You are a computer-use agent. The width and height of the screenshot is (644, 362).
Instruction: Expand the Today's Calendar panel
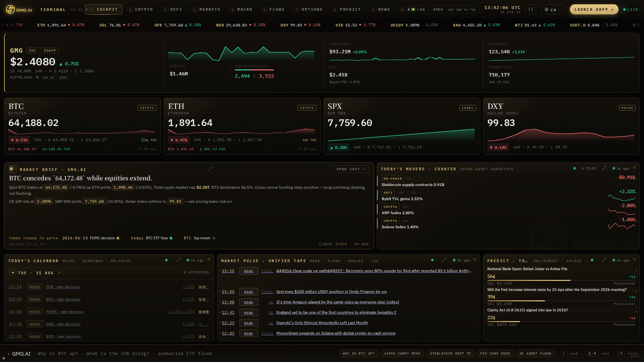178,260
